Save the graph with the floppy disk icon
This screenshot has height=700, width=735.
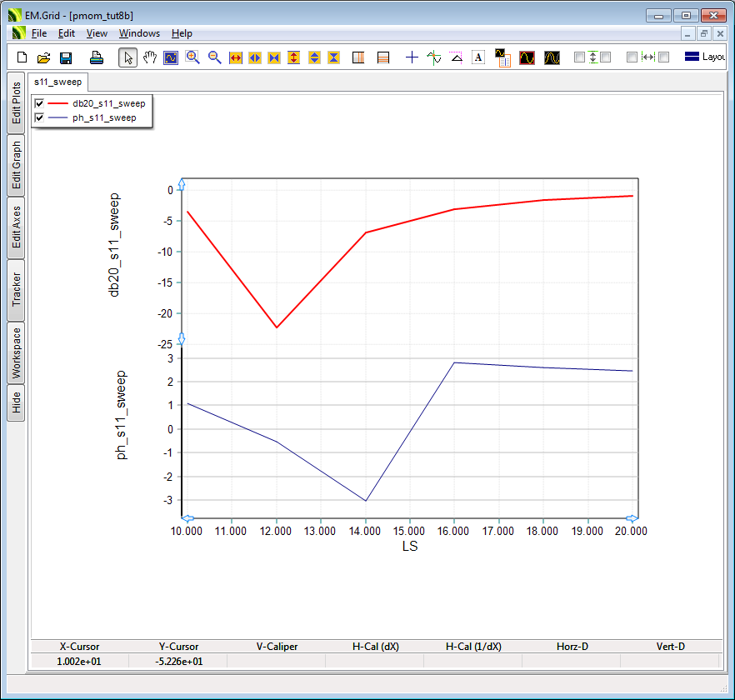tap(66, 57)
